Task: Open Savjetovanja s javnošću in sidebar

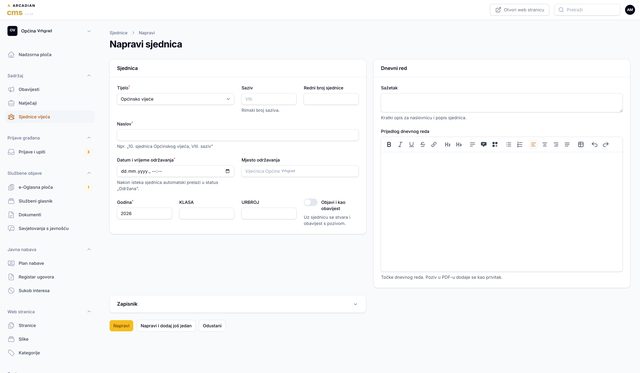Action: (50, 229)
